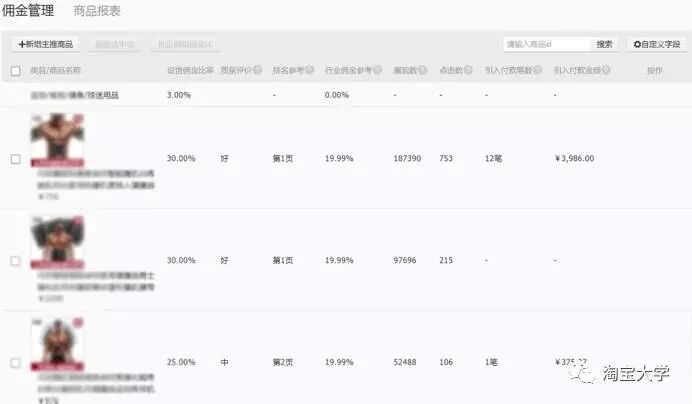Open the 商品报表 tab
Screen dimensions: 692x404
click(97, 11)
